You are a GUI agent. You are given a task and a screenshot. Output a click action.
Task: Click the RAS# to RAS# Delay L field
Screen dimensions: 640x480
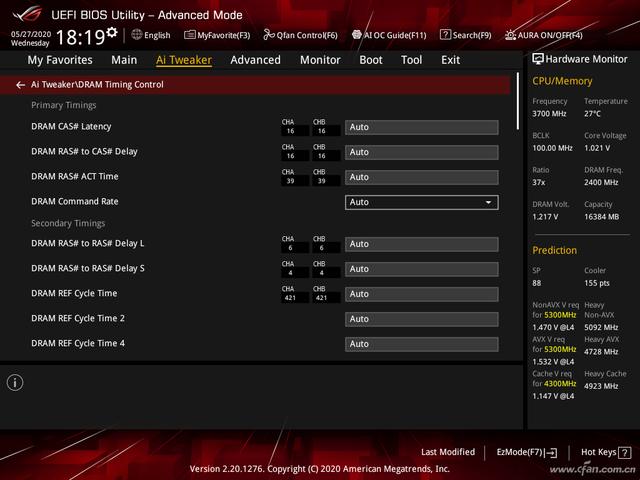click(x=422, y=244)
